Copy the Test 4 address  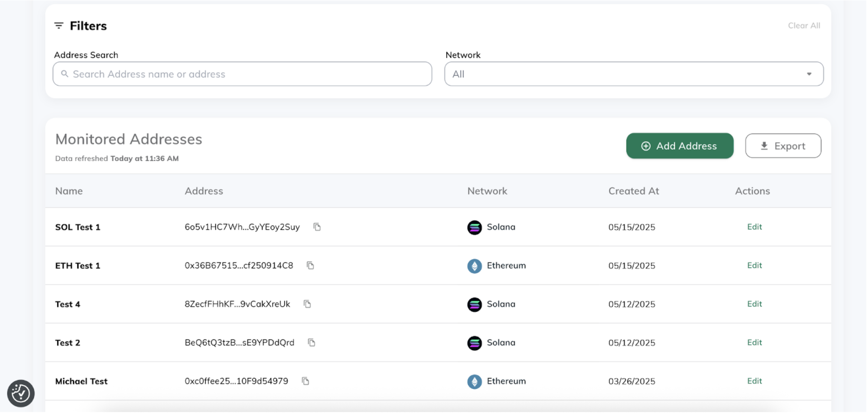pyautogui.click(x=307, y=304)
